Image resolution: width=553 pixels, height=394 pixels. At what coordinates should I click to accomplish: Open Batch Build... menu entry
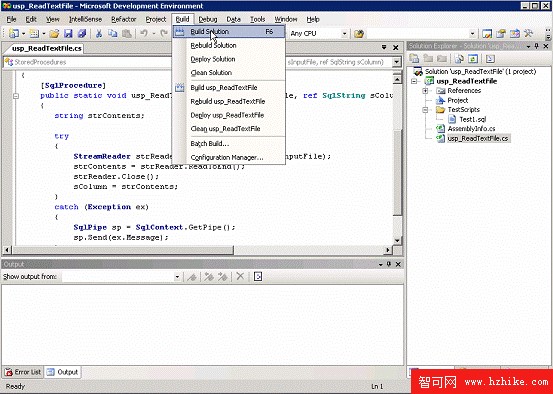(x=229, y=144)
